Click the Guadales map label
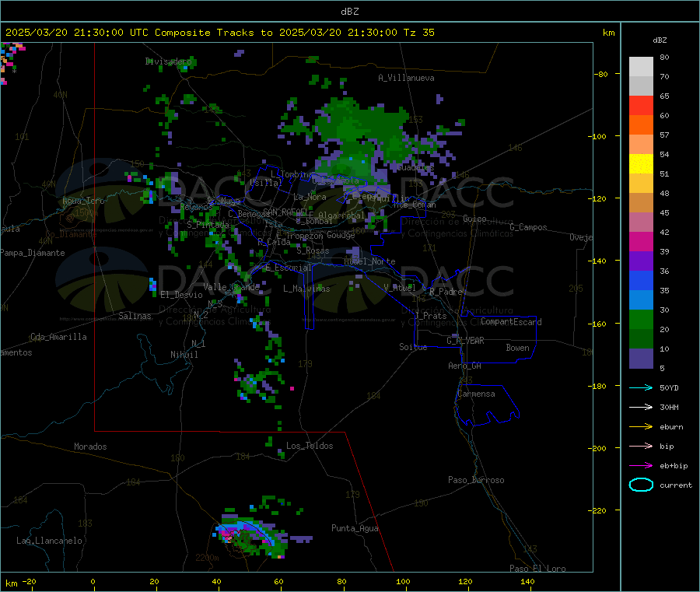The height and width of the screenshot is (592, 700). point(415,167)
